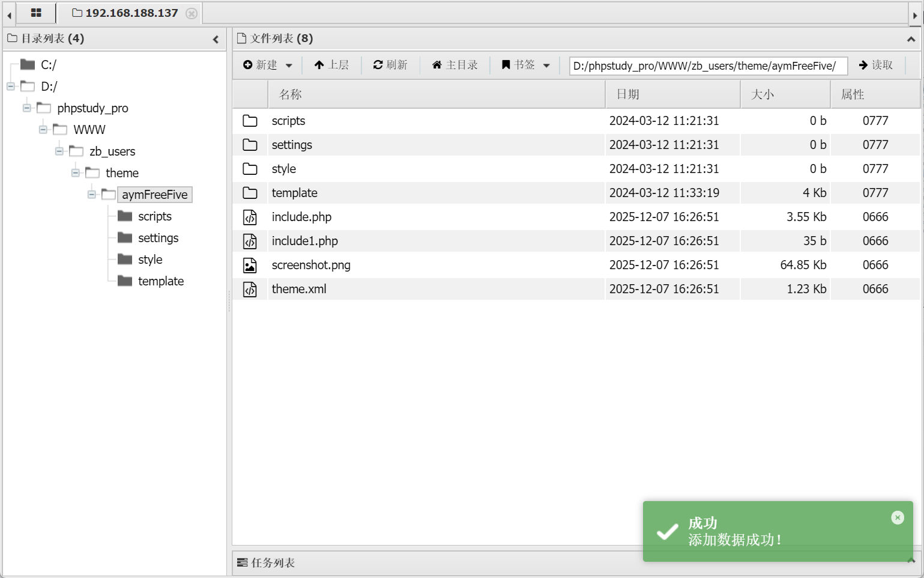Collapse the file list panel
This screenshot has height=578, width=924.
911,39
